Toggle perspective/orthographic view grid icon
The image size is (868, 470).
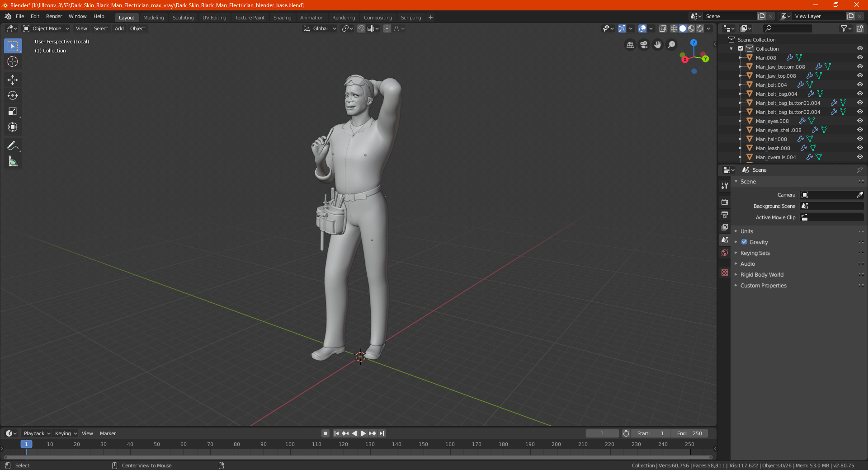point(630,45)
